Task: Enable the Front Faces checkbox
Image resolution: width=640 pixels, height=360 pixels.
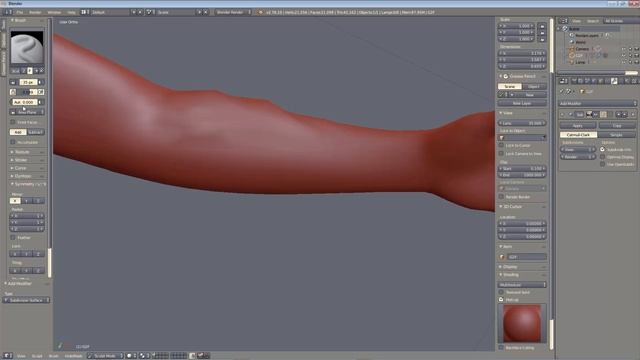Action: pyautogui.click(x=13, y=122)
